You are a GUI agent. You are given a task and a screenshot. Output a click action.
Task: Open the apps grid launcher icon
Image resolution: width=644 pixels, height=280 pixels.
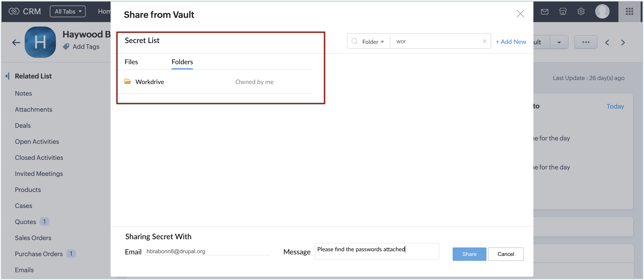click(629, 12)
